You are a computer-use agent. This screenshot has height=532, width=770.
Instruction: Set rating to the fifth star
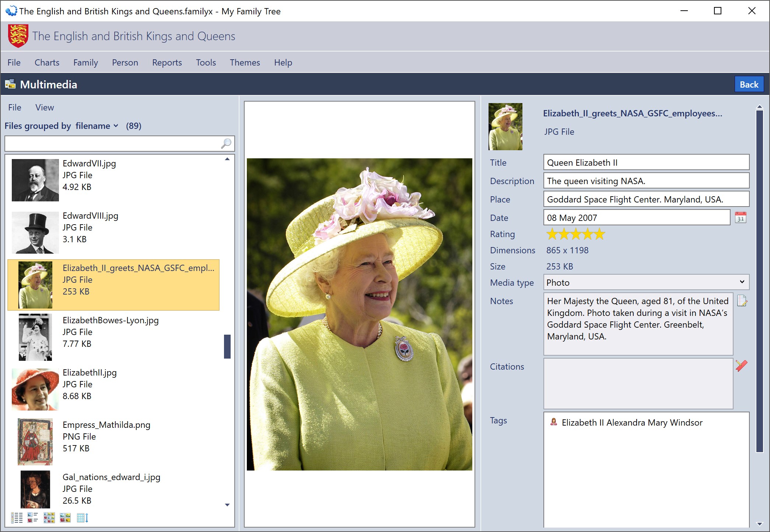(600, 234)
